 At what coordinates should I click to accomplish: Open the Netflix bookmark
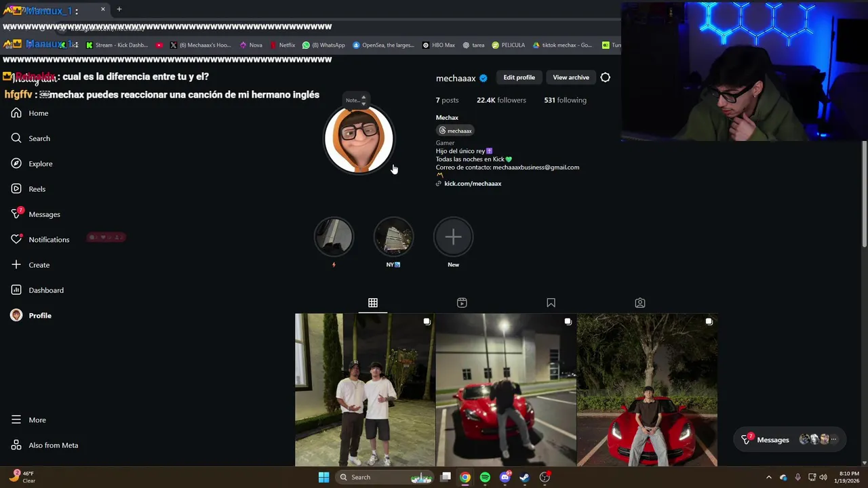(282, 45)
